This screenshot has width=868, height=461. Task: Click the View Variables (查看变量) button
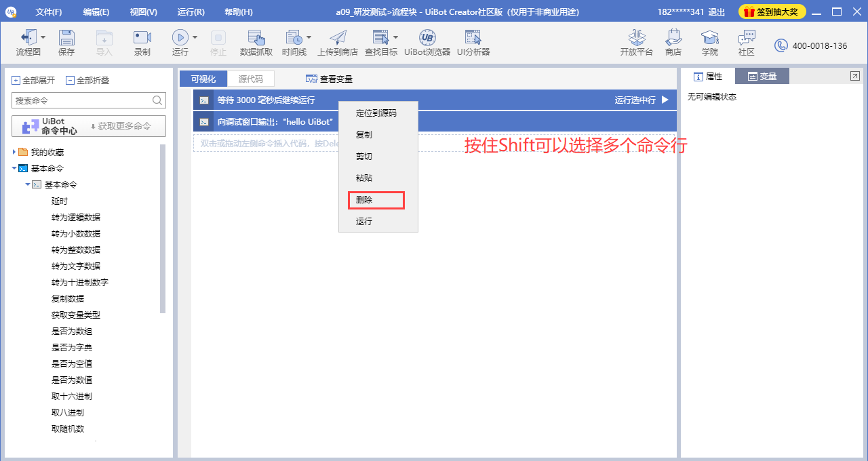[330, 79]
